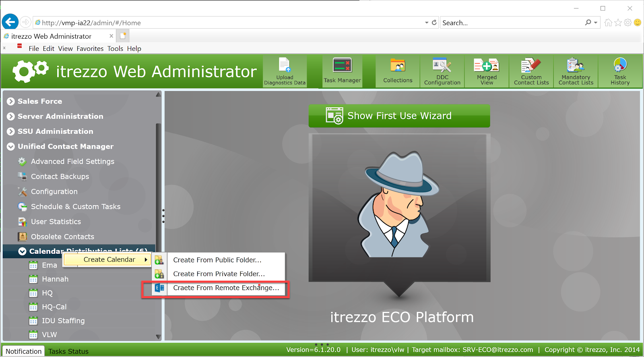Image resolution: width=644 pixels, height=357 pixels.
Task: Click in the browser Search field
Action: [512, 23]
